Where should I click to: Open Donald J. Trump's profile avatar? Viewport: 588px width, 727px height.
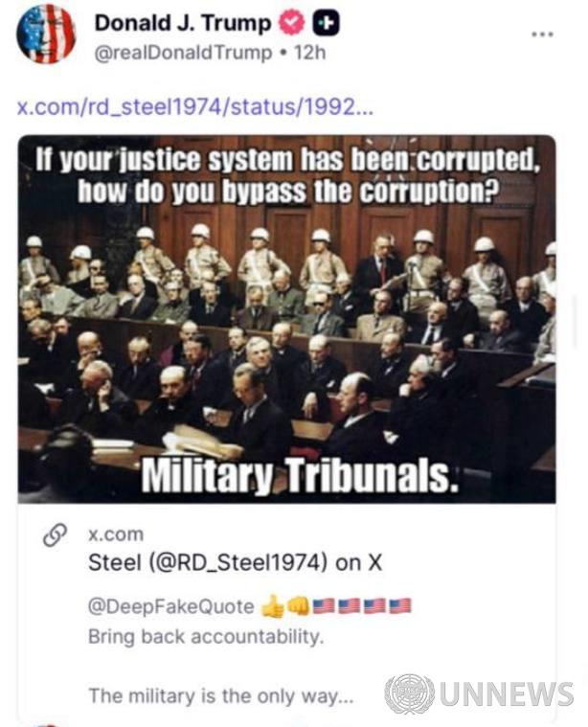pos(46,34)
